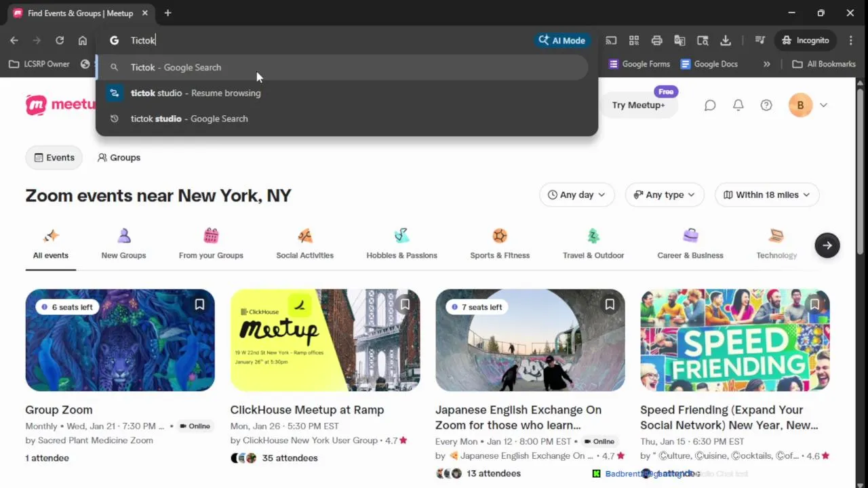Open the Group Zoom event title

click(x=59, y=409)
